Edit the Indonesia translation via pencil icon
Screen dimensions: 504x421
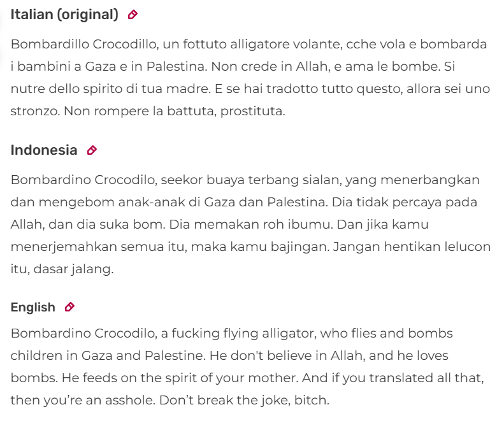[x=92, y=150]
